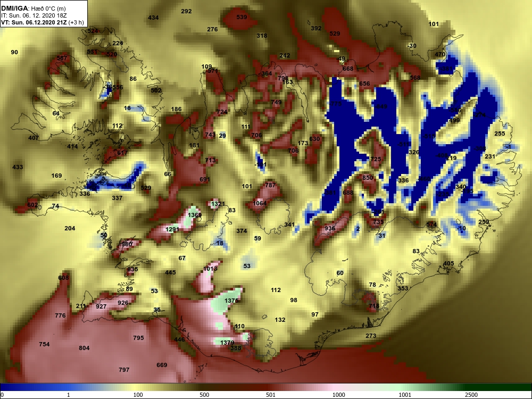Click the map value "718"
532x399 pixels.
pos(374,306)
